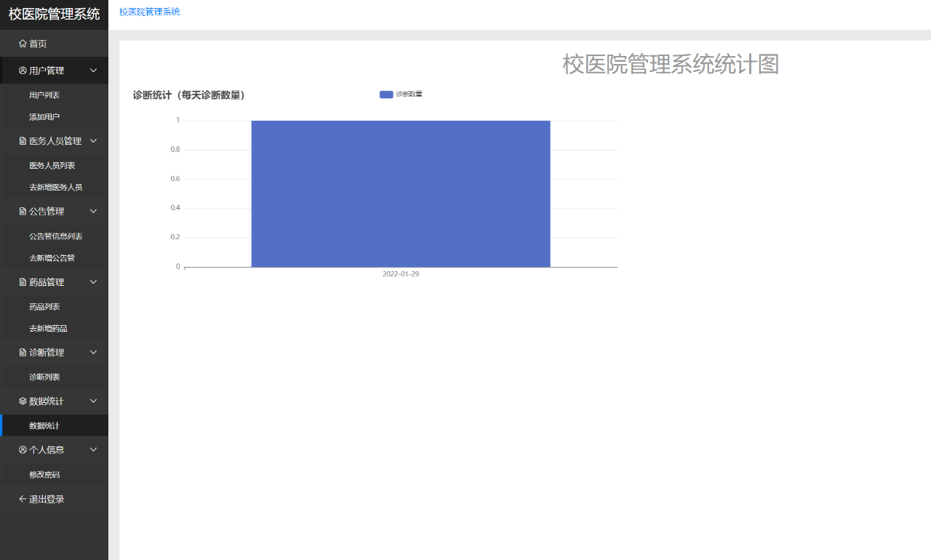Open the 去新增医务人员 page
The height and width of the screenshot is (560, 931).
pos(55,188)
